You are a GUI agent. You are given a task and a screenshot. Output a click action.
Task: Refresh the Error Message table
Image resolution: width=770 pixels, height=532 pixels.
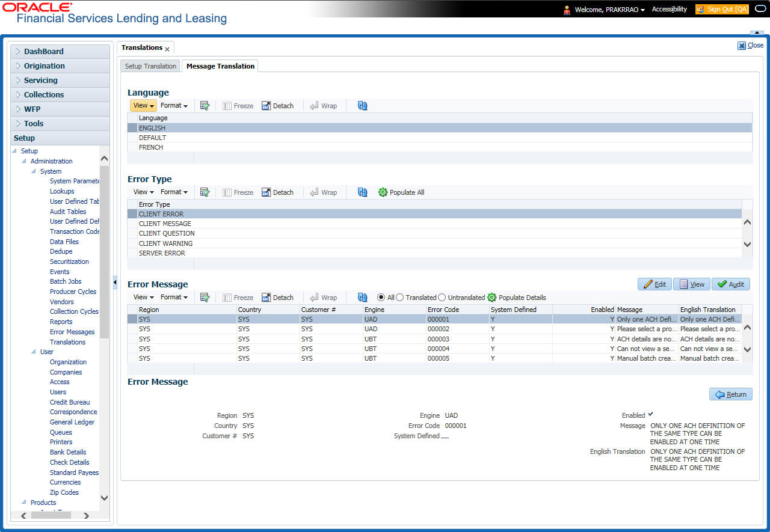tap(362, 298)
